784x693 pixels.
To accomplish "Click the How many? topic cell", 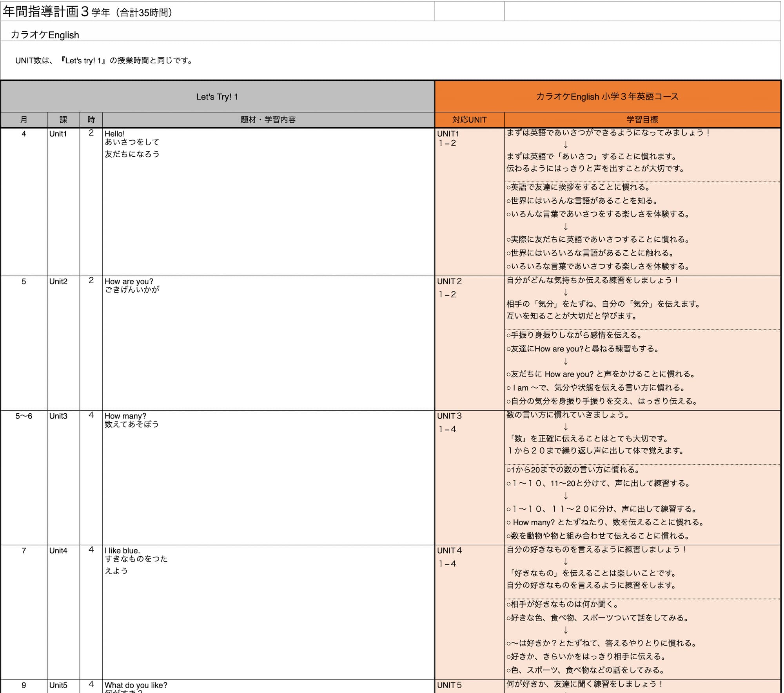I will [x=269, y=478].
